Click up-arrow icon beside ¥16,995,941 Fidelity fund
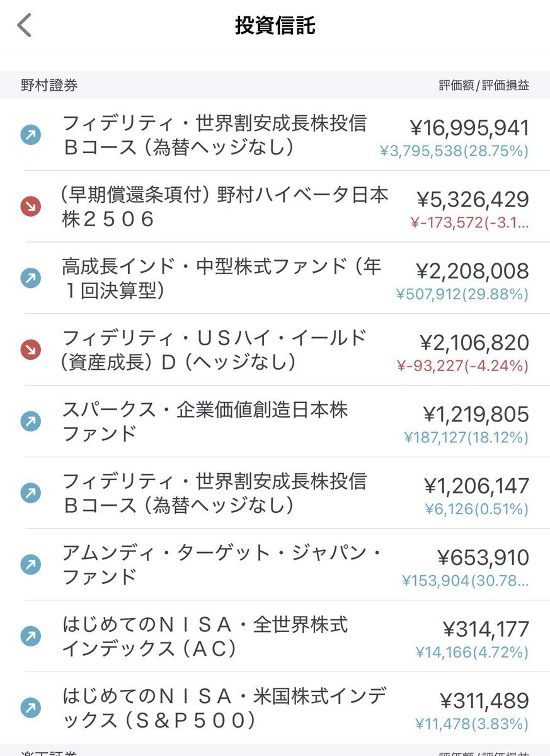This screenshot has width=550, height=756. (x=30, y=134)
